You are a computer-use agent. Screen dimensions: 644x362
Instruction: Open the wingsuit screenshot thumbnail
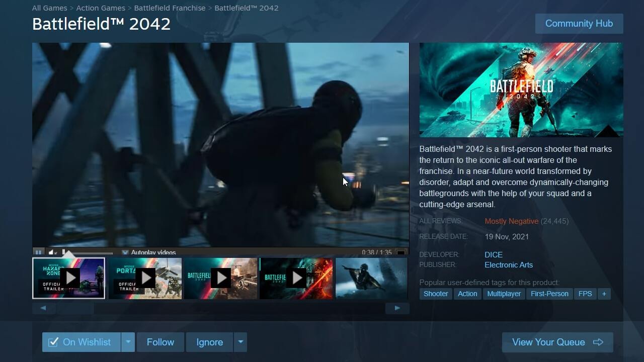pyautogui.click(x=372, y=278)
